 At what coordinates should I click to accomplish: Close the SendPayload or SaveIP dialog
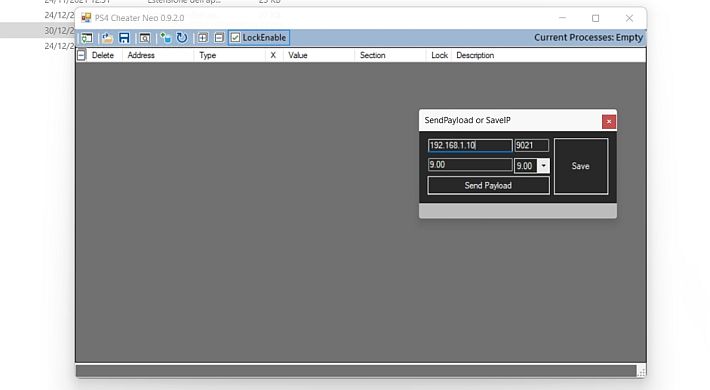pyautogui.click(x=609, y=121)
